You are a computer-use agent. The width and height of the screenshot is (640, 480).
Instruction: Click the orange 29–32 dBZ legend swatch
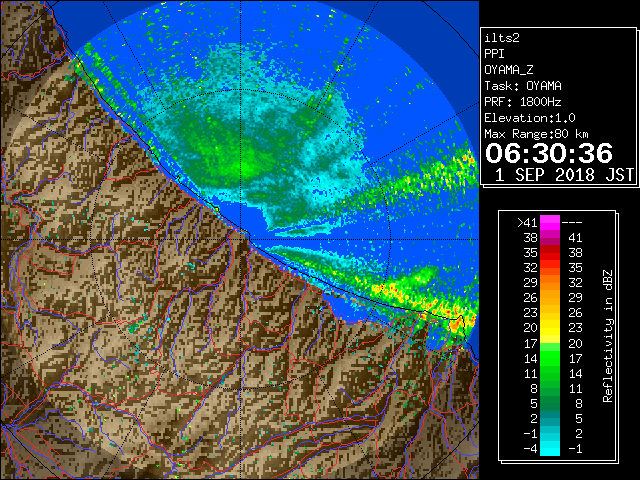(x=550, y=283)
